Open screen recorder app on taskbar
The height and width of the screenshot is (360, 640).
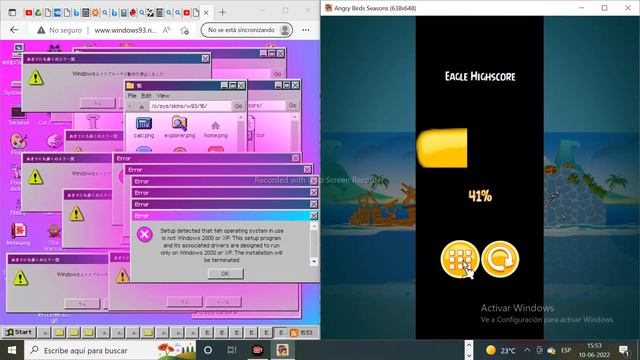pyautogui.click(x=258, y=350)
